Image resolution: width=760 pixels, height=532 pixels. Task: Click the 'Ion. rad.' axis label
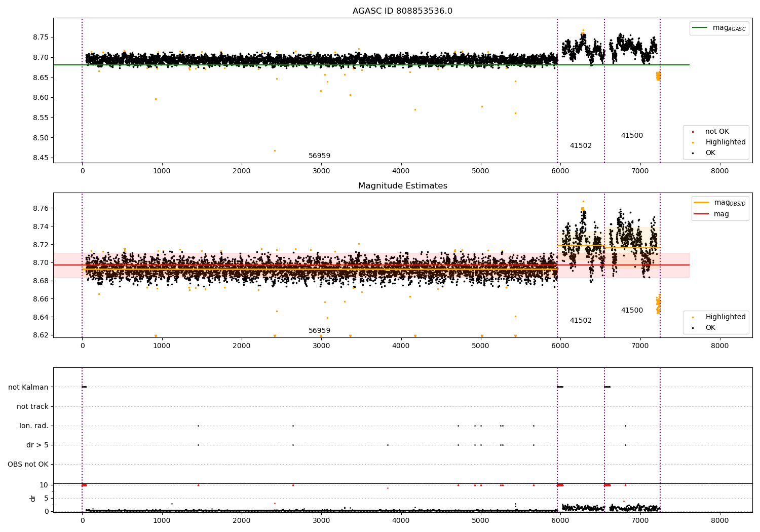pos(34,426)
